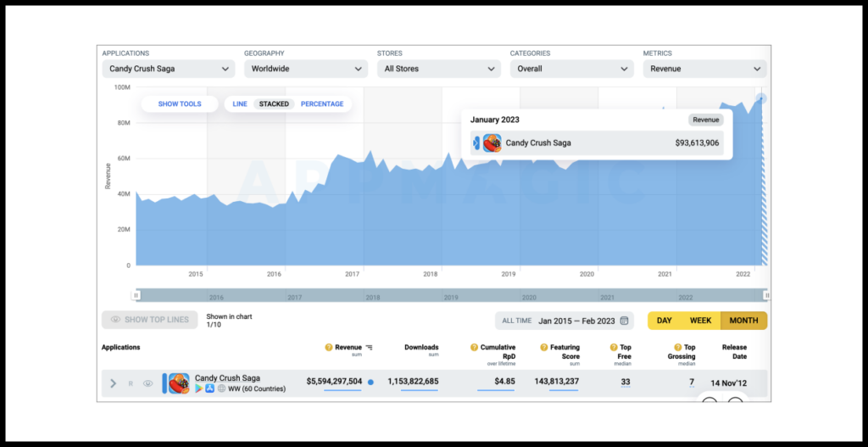Switch chart view to Percentage
Viewport: 868px width, 447px height.
pyautogui.click(x=322, y=104)
